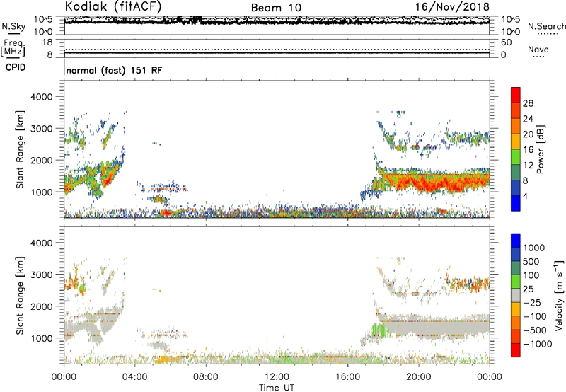Click the 08:00 time tick label
Screen dimensions: 566x392
(205, 377)
